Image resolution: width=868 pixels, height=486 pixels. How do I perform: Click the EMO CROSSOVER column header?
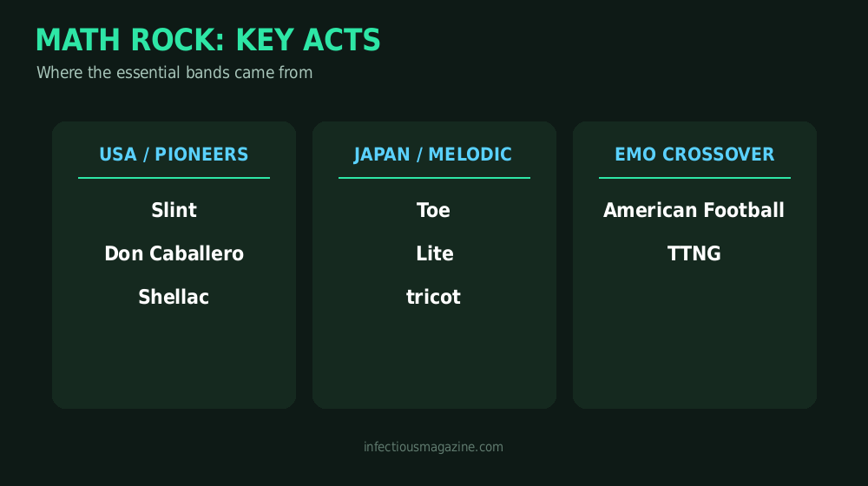click(x=694, y=154)
